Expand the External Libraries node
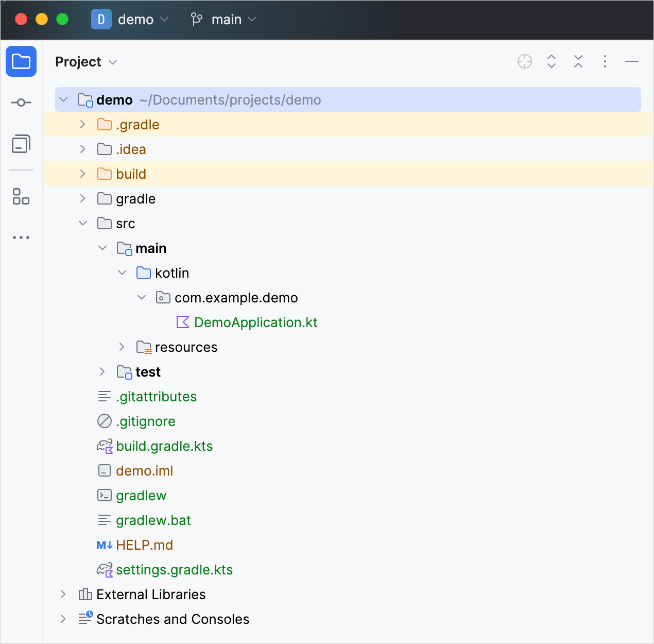Viewport: 654px width, 644px height. 63,594
